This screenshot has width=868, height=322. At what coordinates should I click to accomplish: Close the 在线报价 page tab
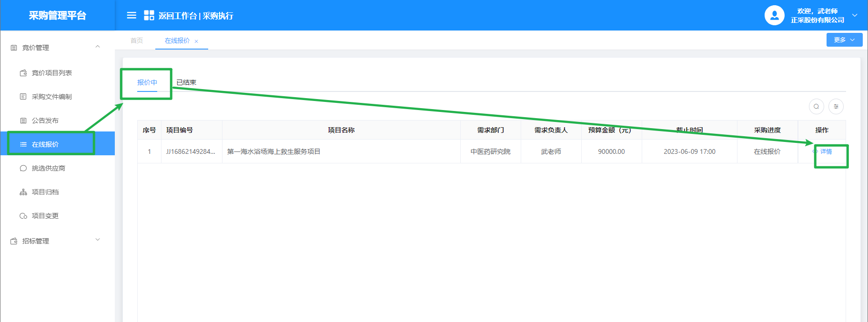click(x=196, y=41)
